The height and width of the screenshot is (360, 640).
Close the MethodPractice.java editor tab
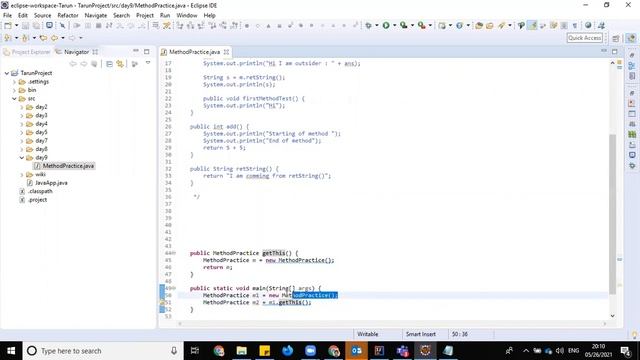click(226, 52)
